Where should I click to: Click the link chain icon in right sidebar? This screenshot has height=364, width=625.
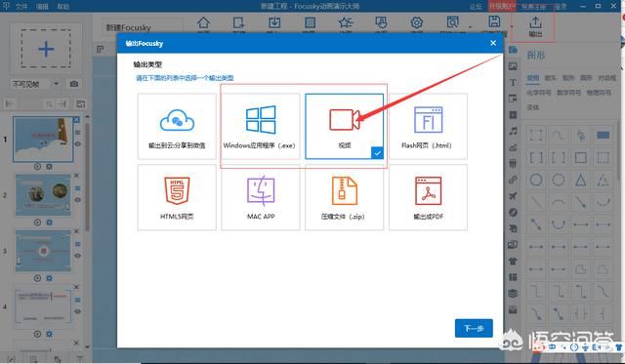513,180
